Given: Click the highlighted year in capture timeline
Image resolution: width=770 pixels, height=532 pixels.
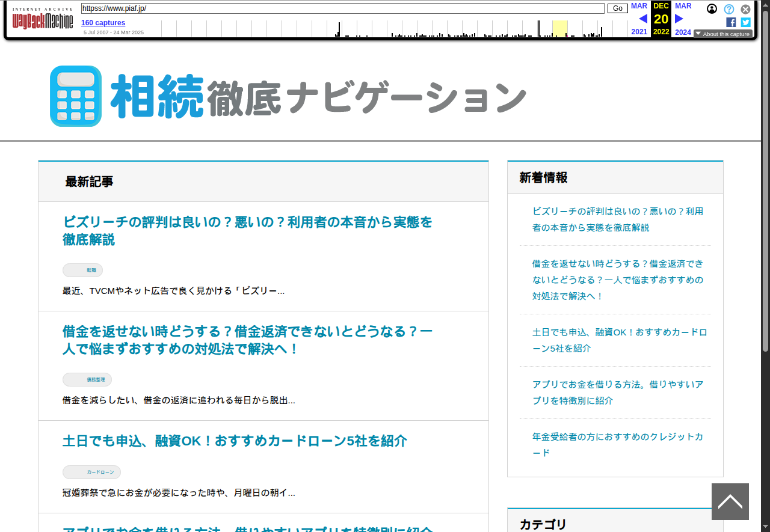Looking at the screenshot, I should click(x=559, y=28).
